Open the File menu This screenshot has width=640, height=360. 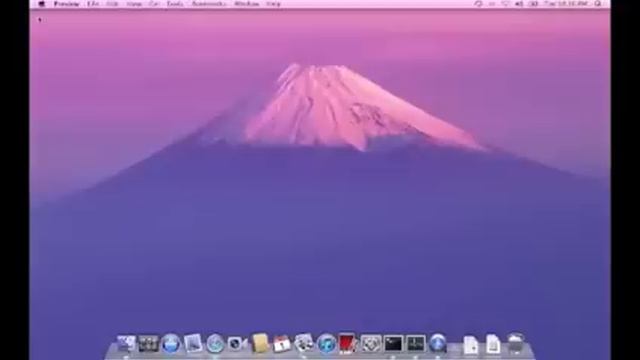pyautogui.click(x=93, y=4)
